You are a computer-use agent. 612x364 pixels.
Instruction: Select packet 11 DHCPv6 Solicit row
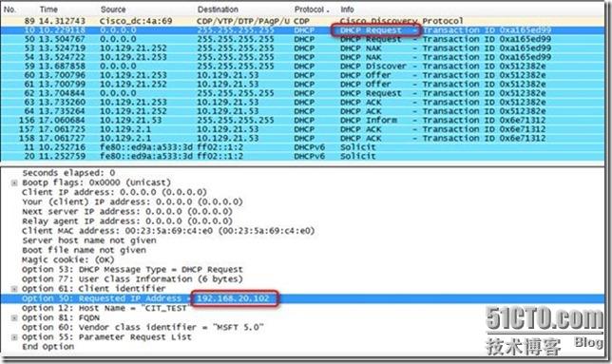pyautogui.click(x=302, y=146)
